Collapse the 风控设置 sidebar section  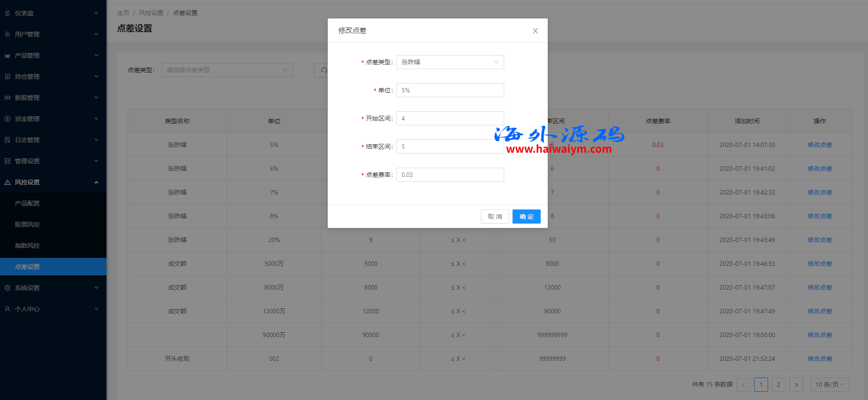[x=96, y=182]
